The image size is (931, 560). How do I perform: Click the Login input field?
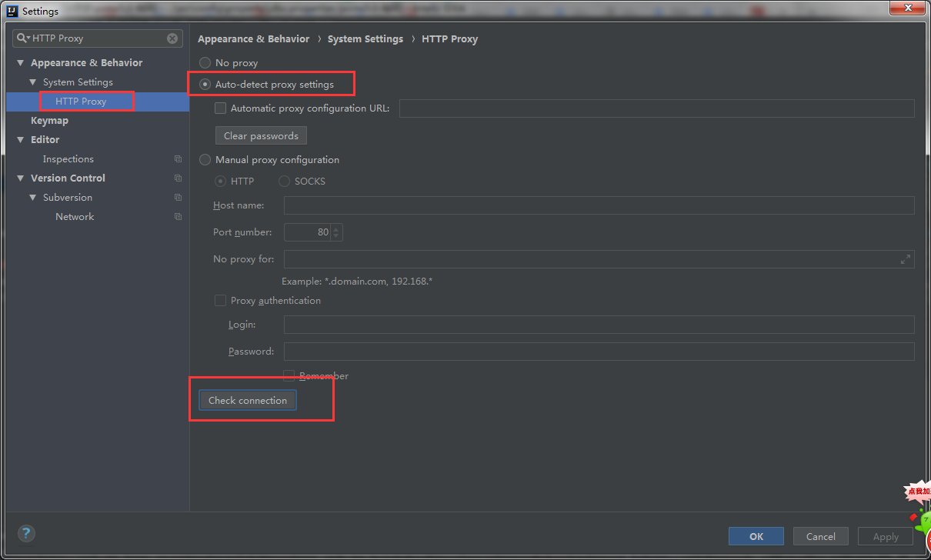coord(599,325)
